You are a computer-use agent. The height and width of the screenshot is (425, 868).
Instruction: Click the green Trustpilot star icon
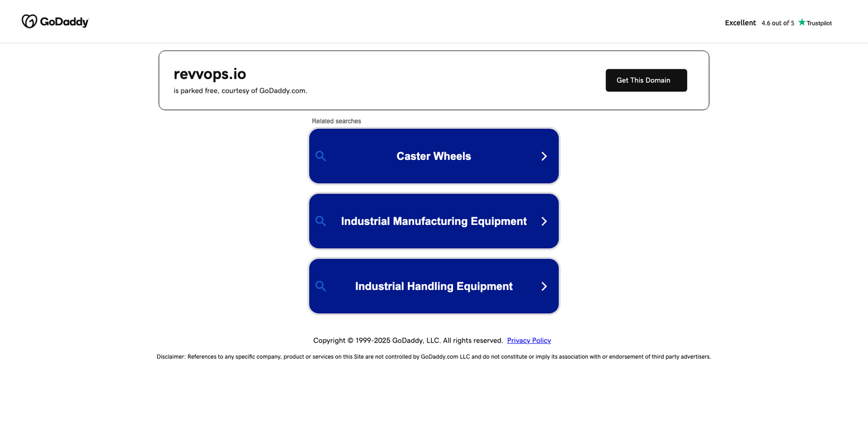pos(802,22)
